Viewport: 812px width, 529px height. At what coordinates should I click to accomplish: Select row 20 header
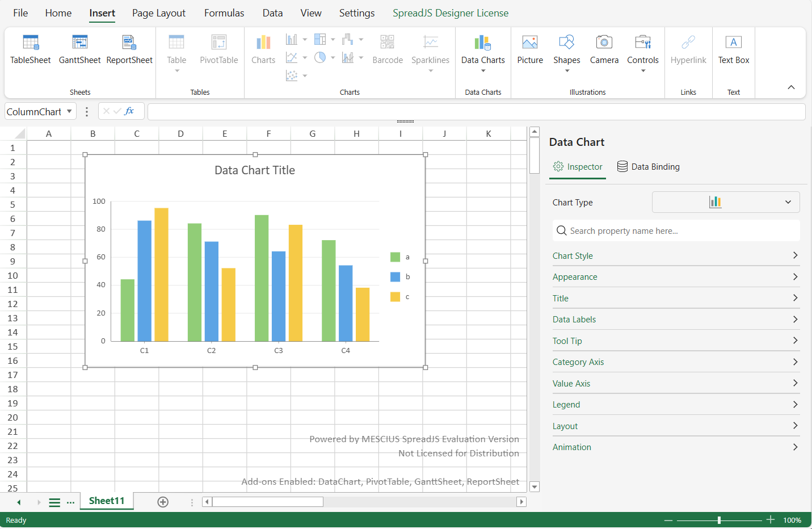(x=12, y=417)
